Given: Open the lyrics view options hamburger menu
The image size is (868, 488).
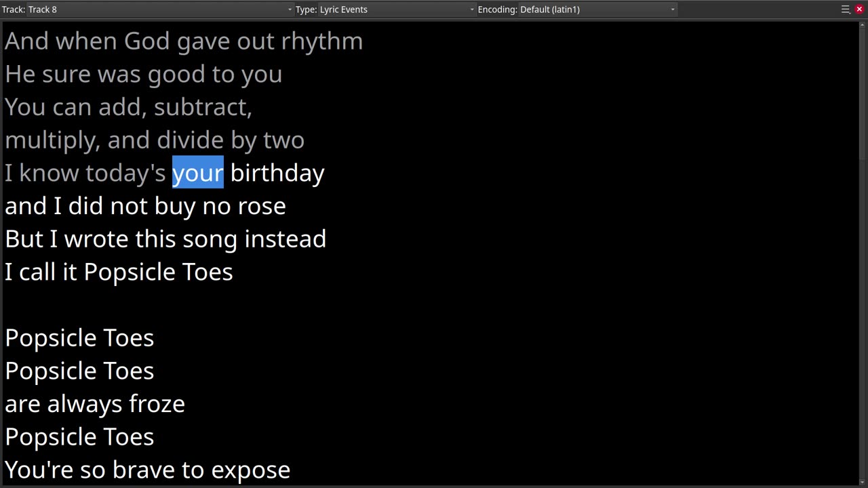Looking at the screenshot, I should tap(846, 9).
